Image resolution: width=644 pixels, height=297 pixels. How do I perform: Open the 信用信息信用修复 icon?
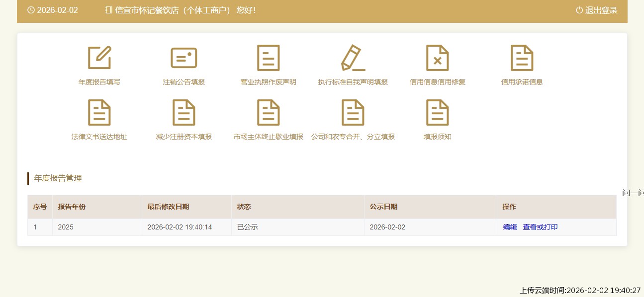pyautogui.click(x=437, y=58)
